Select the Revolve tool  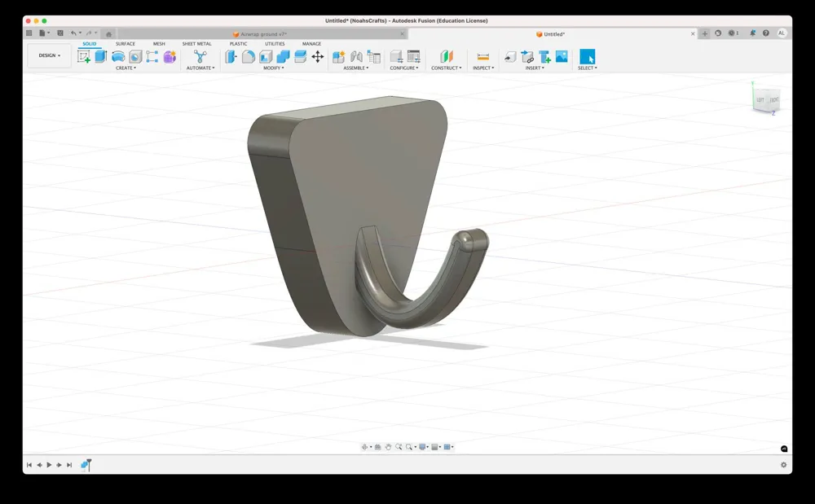point(118,56)
